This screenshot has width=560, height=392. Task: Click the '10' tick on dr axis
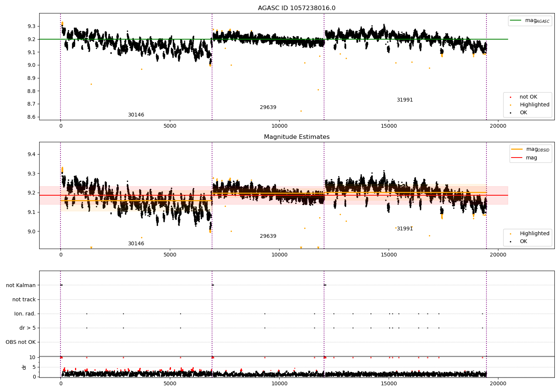[x=32, y=357]
